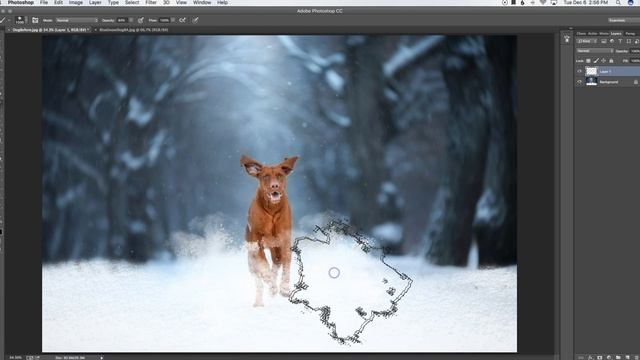640x360 pixels.
Task: Select the Background layer name
Action: (609, 82)
